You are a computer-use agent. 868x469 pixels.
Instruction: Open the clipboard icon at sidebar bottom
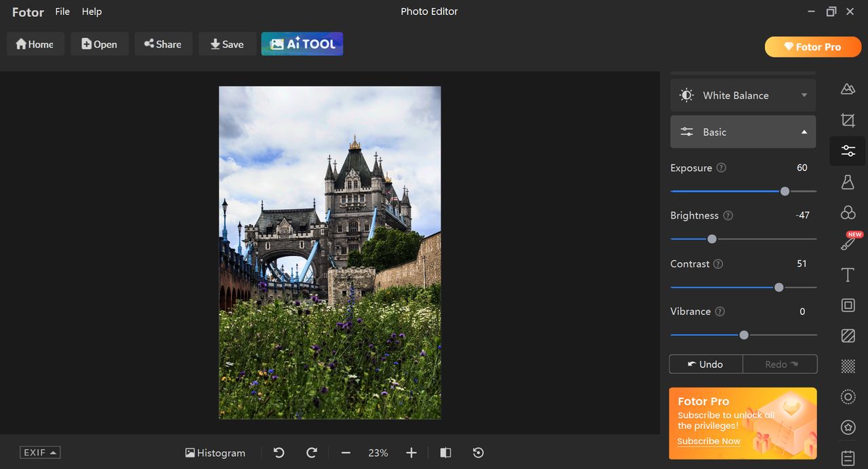click(848, 458)
